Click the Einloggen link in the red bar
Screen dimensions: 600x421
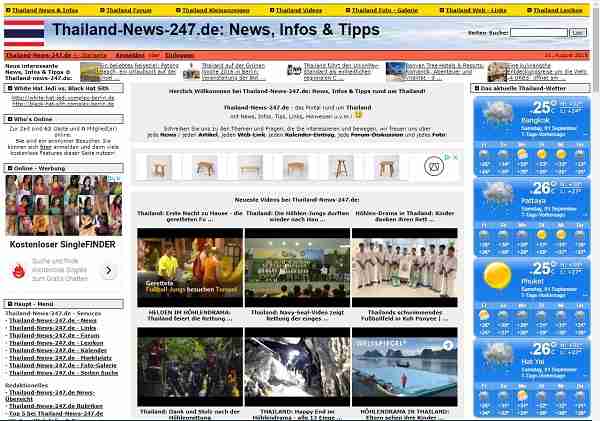pos(179,55)
